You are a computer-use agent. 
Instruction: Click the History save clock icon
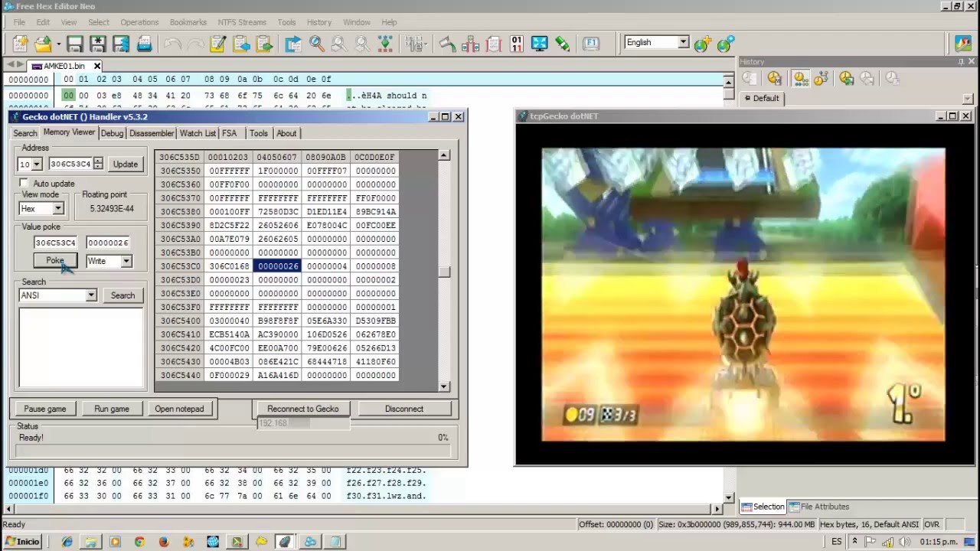click(846, 78)
